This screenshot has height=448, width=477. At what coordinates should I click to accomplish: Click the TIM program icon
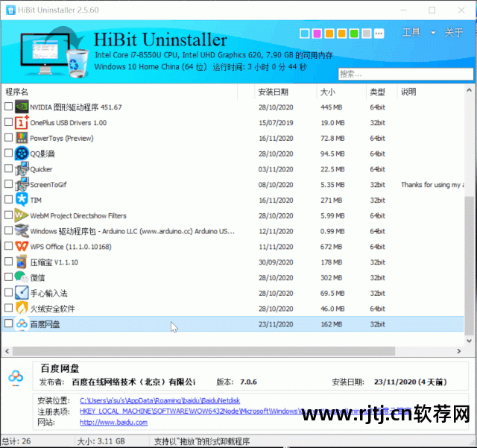point(22,200)
